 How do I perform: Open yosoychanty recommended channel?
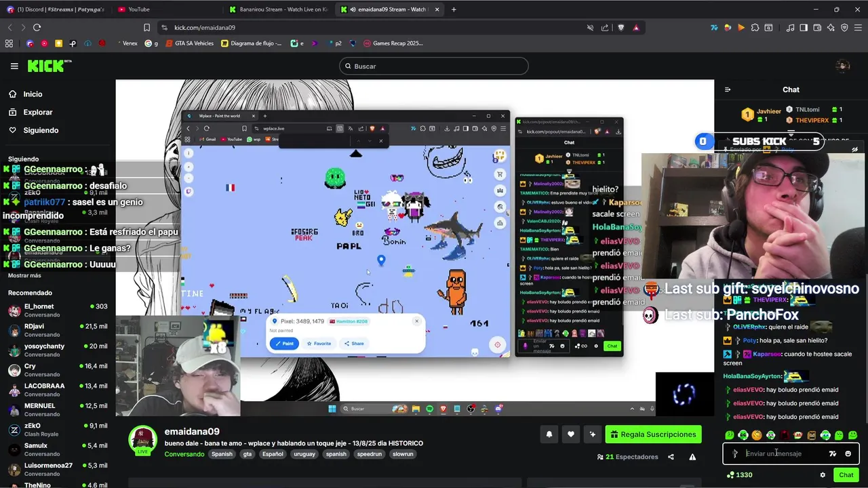click(58, 350)
